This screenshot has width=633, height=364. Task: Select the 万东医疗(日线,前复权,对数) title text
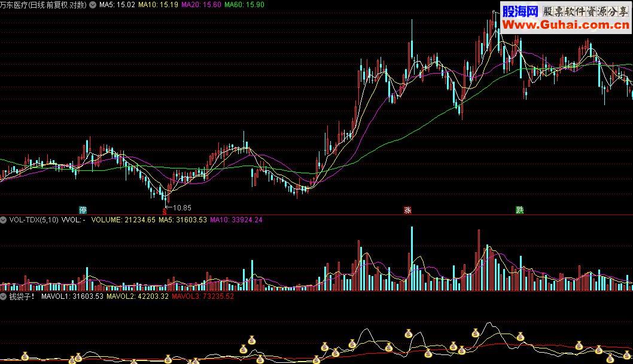43,5
